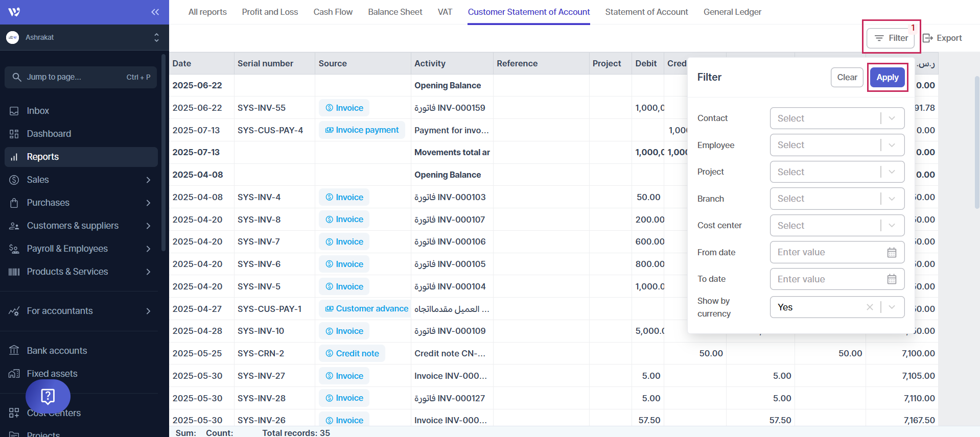Collapse the sidebar with double-chevron icon
This screenshot has height=437, width=980.
coord(155,12)
